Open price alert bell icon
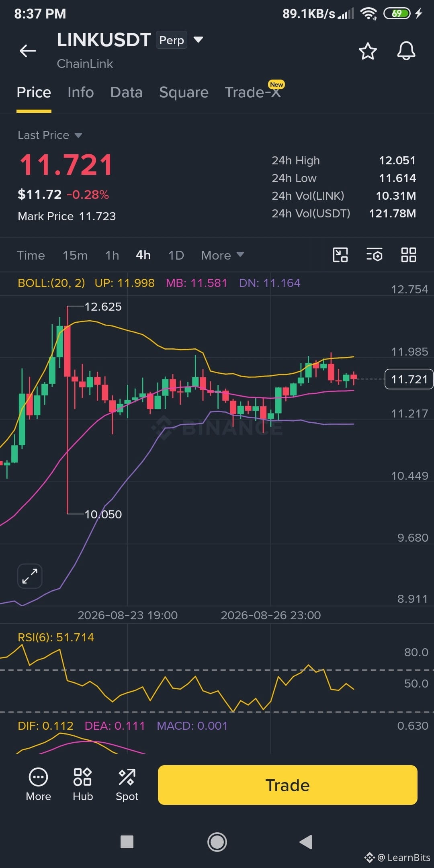The image size is (434, 868). click(406, 51)
